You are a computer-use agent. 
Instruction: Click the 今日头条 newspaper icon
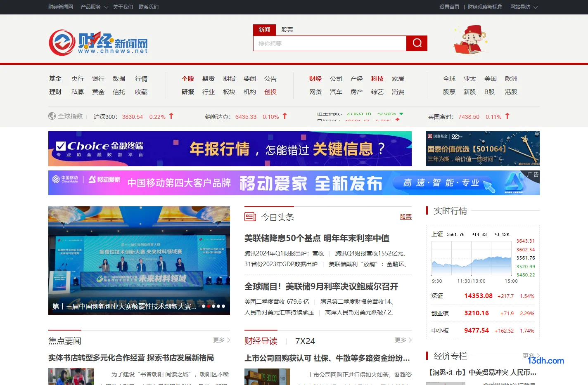(x=250, y=217)
